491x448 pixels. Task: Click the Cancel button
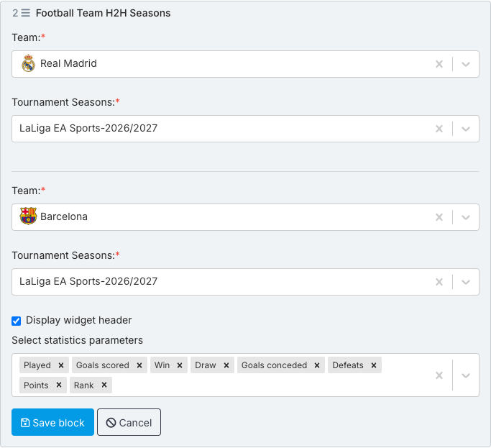click(129, 422)
